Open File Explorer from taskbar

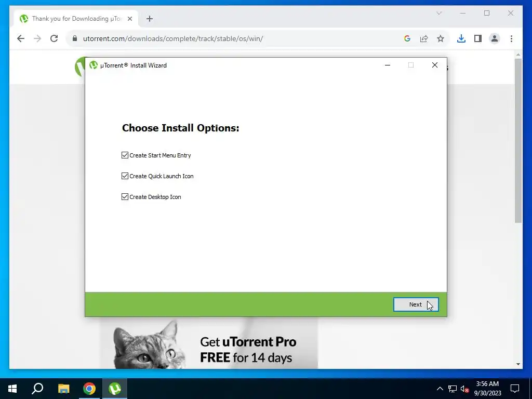coord(63,389)
